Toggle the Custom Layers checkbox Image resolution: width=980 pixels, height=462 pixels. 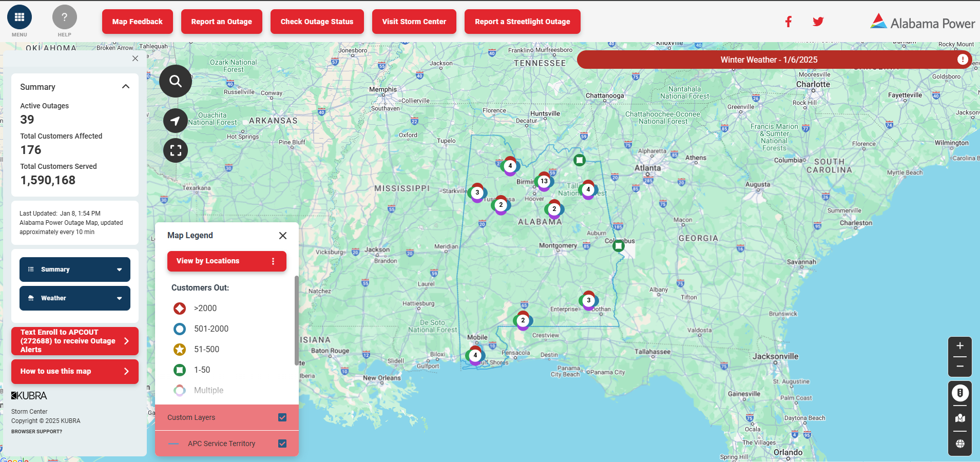point(282,417)
